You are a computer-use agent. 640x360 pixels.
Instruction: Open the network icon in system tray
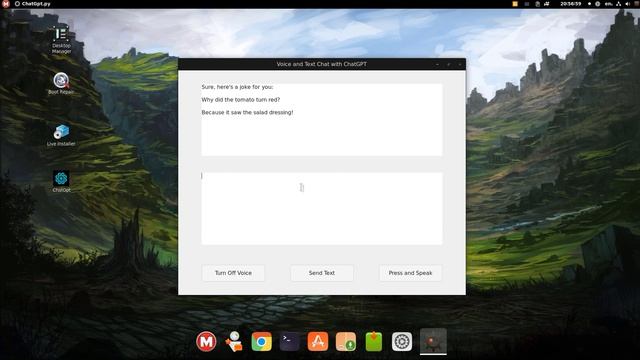tap(618, 4)
